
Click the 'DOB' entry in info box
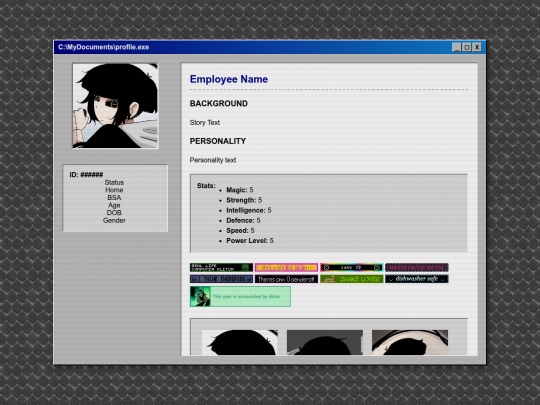(x=114, y=213)
